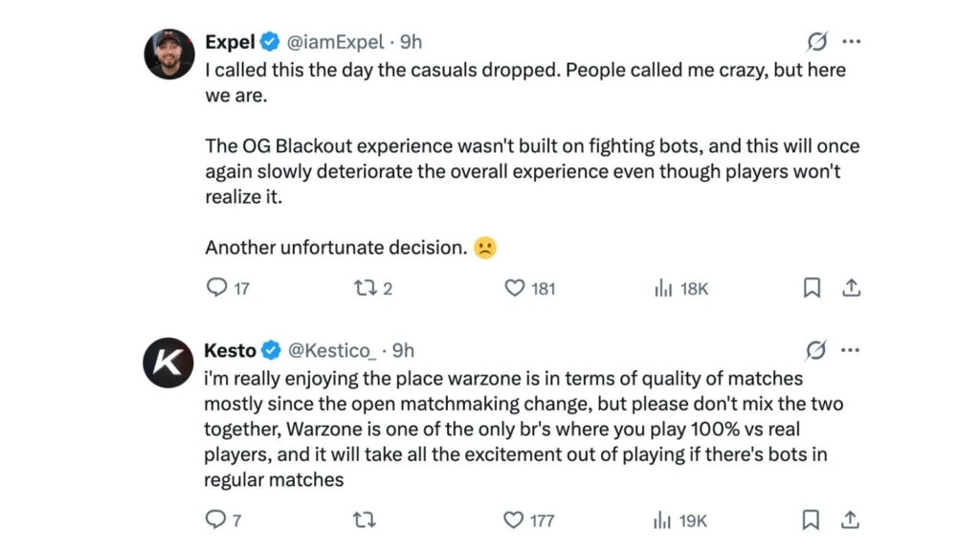This screenshot has width=980, height=551.
Task: Open the more options menu on Kesto's tweet
Action: click(x=851, y=350)
